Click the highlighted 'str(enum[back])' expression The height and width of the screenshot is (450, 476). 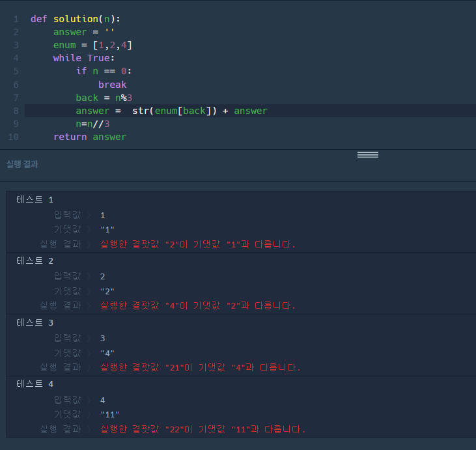click(175, 111)
